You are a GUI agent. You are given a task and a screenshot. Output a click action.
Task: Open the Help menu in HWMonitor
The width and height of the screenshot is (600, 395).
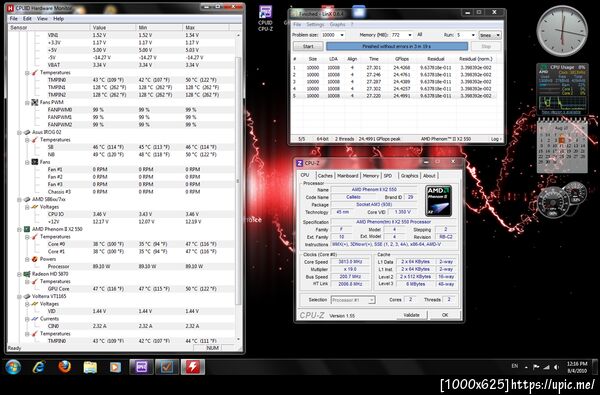[59, 19]
